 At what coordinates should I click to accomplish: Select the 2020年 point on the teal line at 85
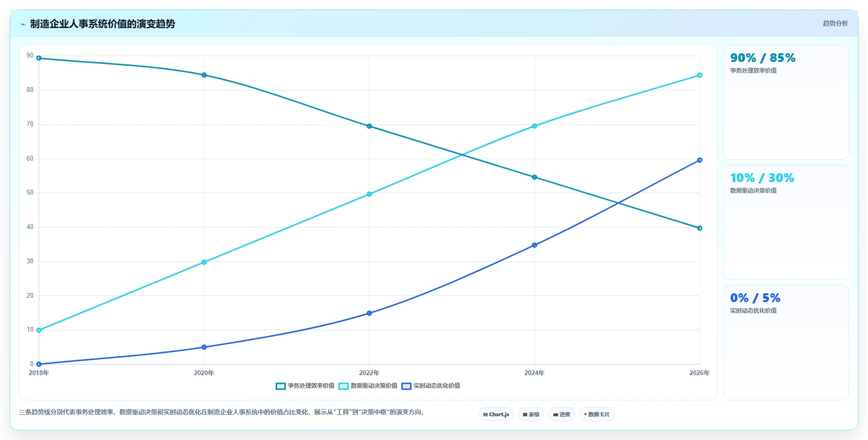click(204, 75)
